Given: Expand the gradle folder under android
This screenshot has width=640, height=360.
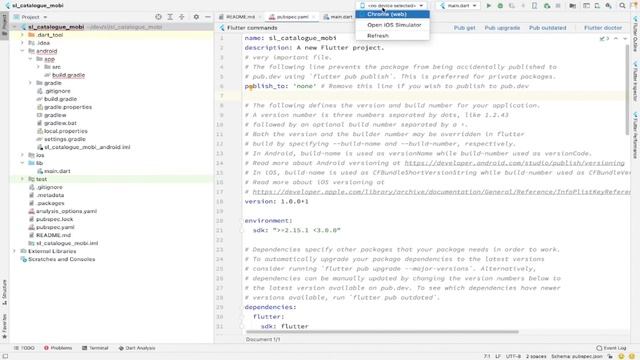Looking at the screenshot, I should [x=30, y=83].
